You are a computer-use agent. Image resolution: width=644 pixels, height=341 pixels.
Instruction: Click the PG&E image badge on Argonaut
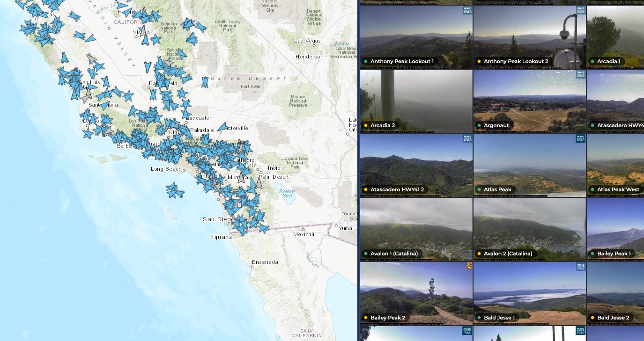click(580, 74)
